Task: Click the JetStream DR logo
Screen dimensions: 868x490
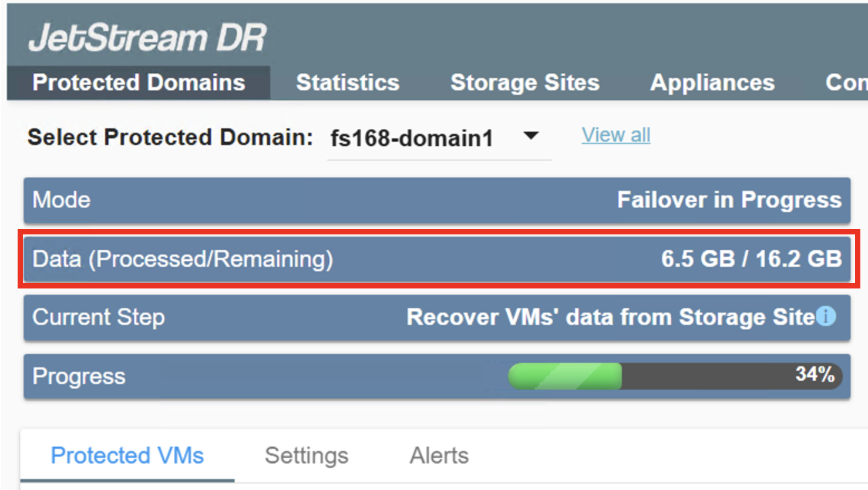Action: (x=147, y=38)
